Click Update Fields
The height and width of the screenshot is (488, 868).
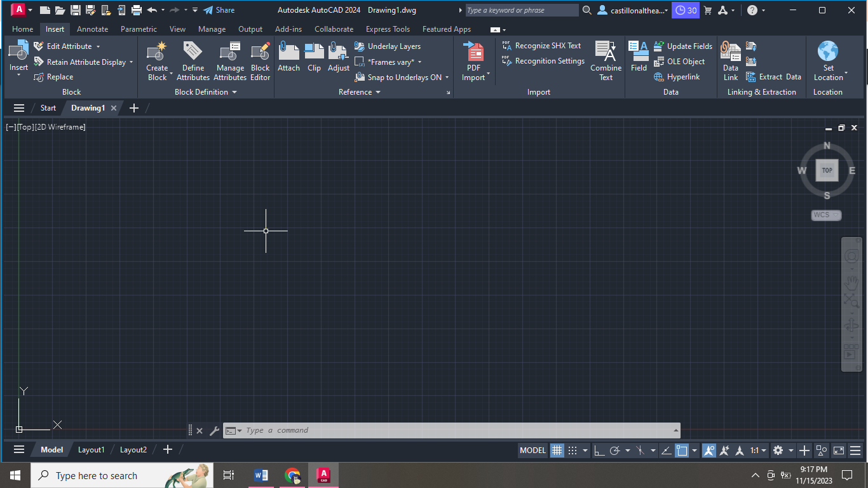(683, 46)
